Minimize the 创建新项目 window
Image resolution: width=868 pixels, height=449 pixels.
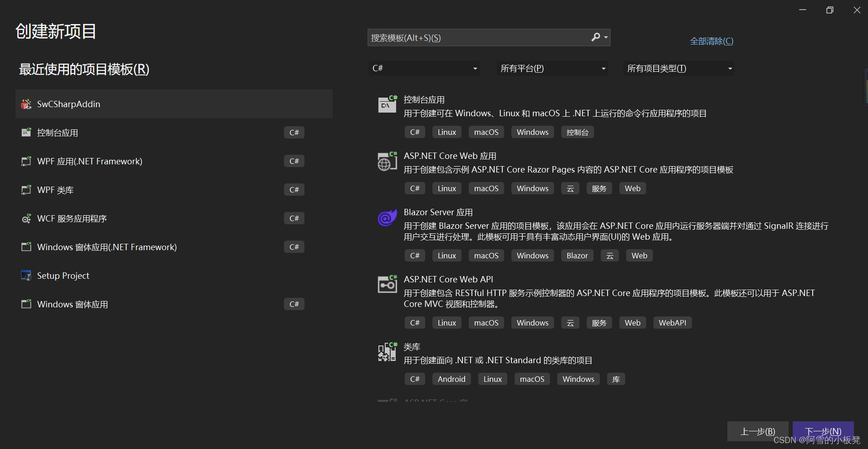point(803,10)
